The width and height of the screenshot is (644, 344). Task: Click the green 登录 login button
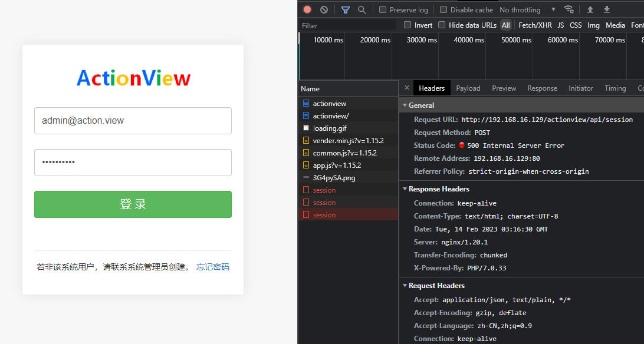click(x=133, y=204)
